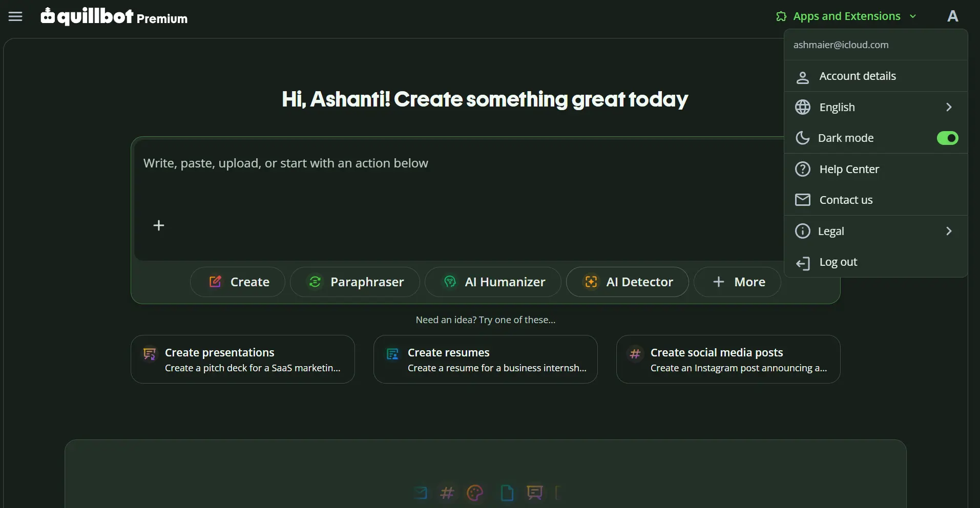The image size is (980, 508).
Task: Click the hashtag icon in bottom panel
Action: (x=447, y=493)
